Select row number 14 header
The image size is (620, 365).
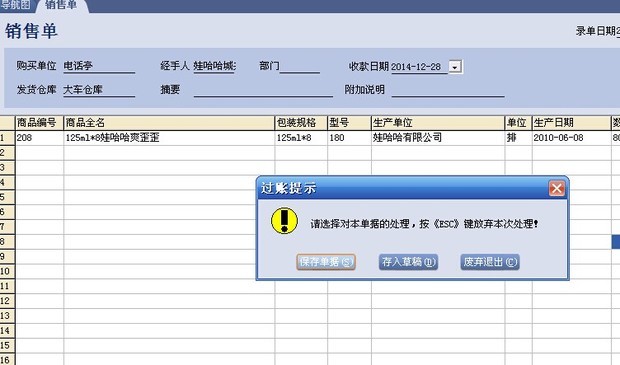tap(7, 331)
